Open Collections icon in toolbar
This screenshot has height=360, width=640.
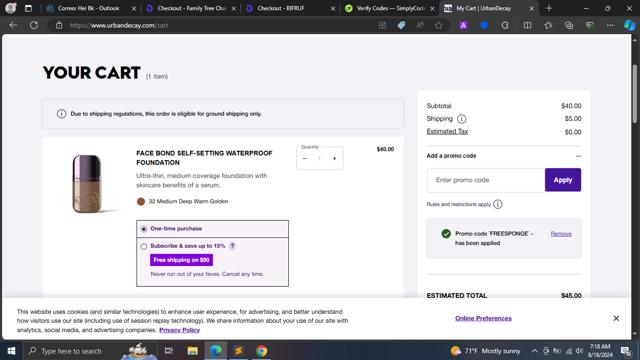tap(569, 25)
